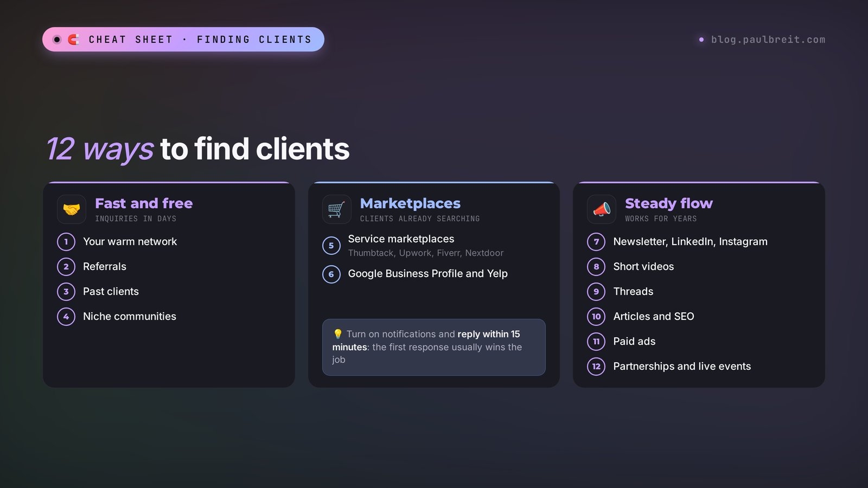Viewport: 868px width, 488px height.
Task: Click the Clients already searching subtitle
Action: tap(420, 219)
